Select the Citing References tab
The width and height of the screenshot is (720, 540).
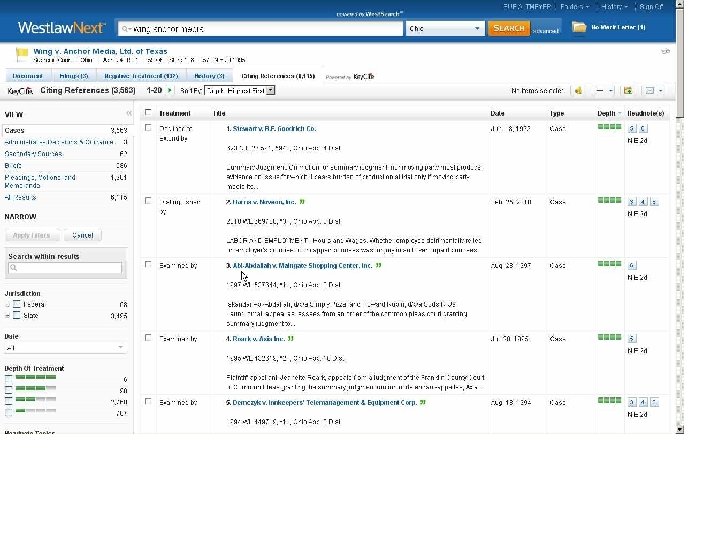click(278, 76)
